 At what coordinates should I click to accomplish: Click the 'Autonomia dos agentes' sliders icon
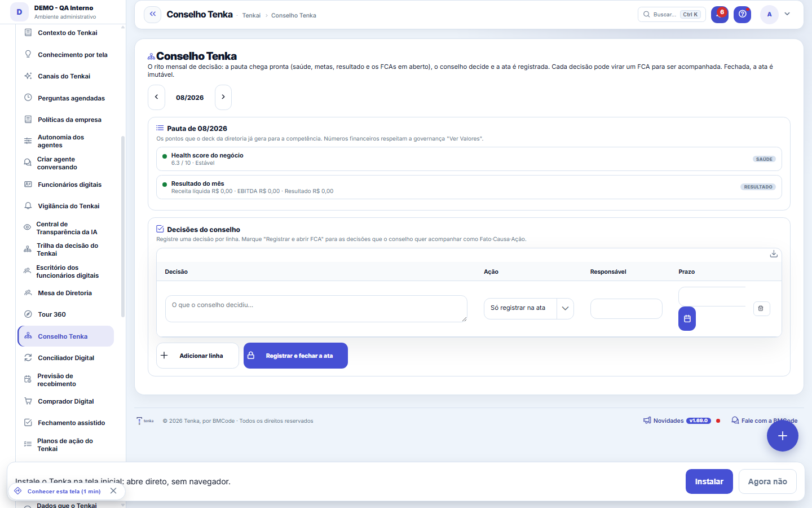tap(28, 141)
